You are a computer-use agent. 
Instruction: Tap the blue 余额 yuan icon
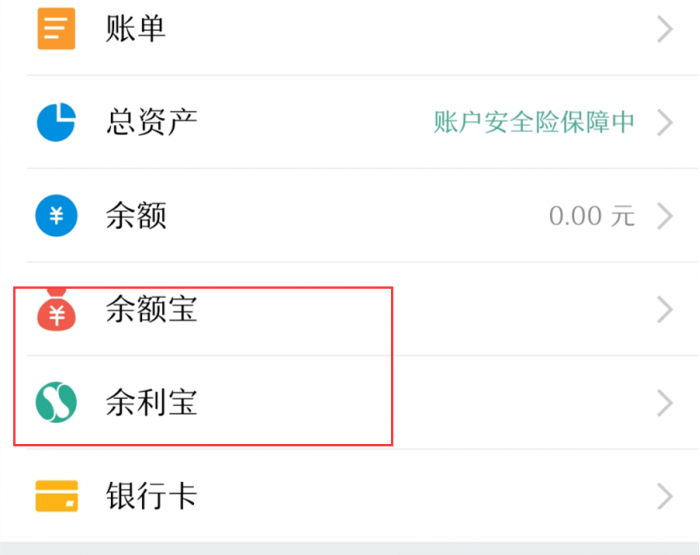pos(56,216)
